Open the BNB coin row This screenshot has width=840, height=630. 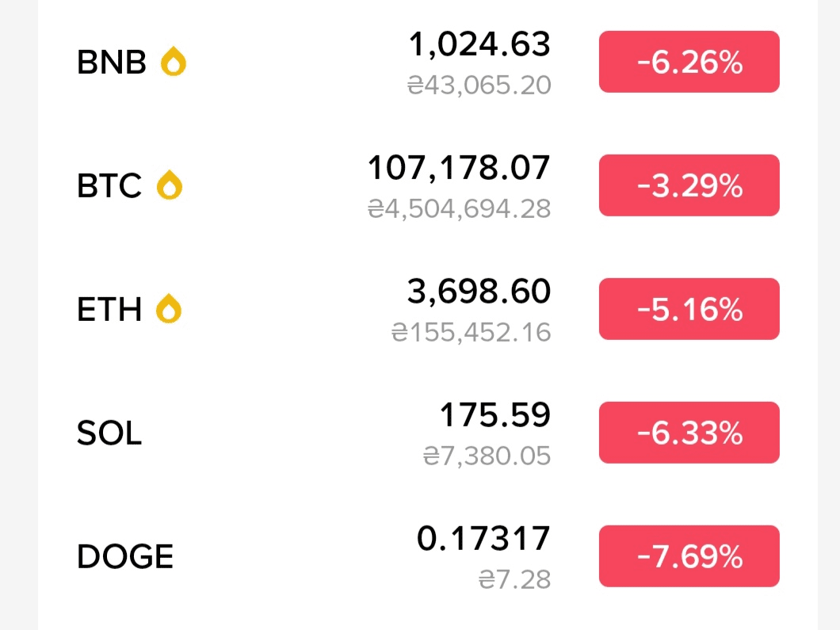(x=427, y=62)
